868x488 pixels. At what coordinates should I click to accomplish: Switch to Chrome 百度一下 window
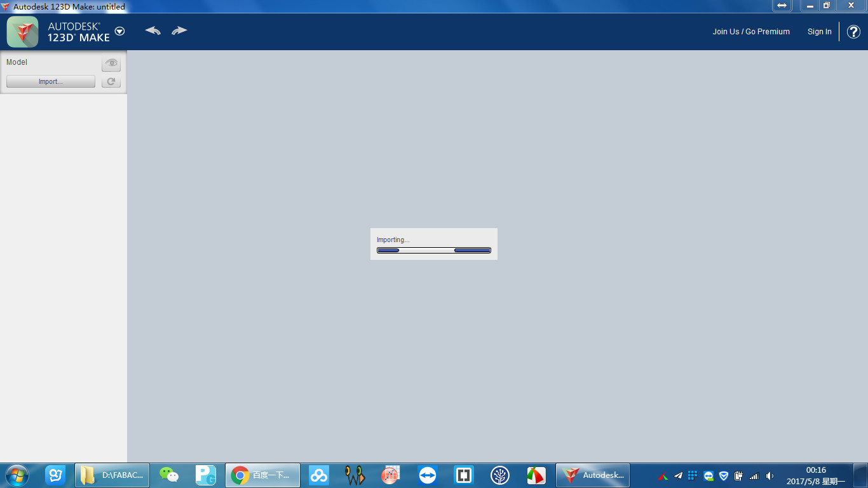262,475
